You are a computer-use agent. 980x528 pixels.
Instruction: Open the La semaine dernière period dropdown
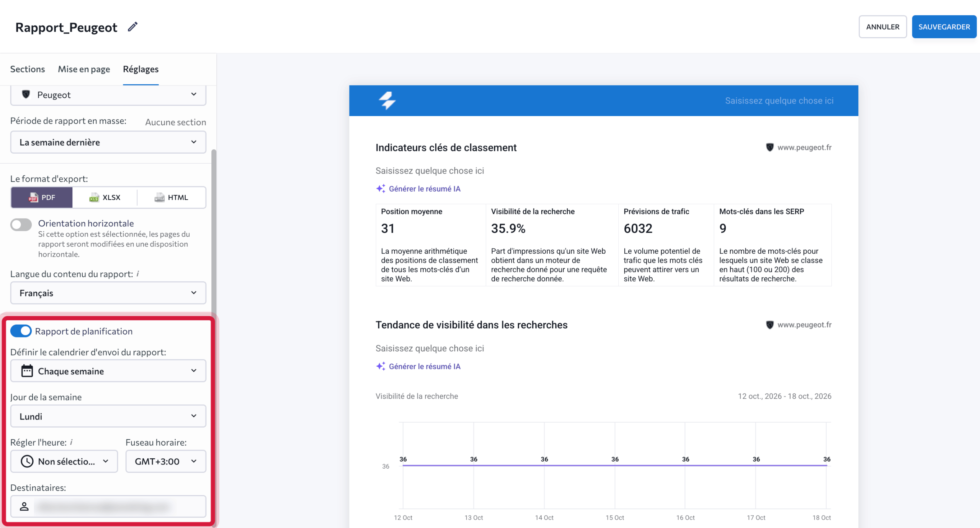click(x=108, y=142)
